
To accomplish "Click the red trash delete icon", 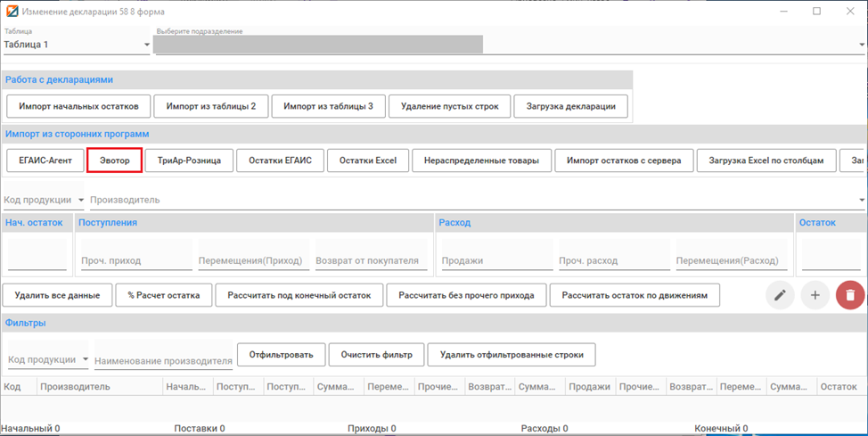I will click(850, 295).
